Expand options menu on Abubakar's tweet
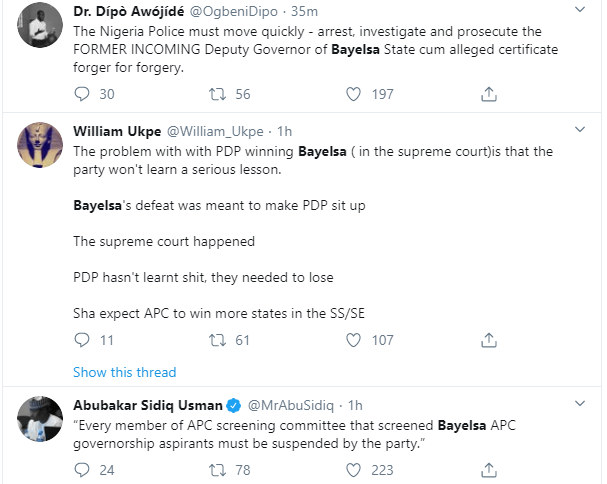607x484 pixels. [x=581, y=405]
